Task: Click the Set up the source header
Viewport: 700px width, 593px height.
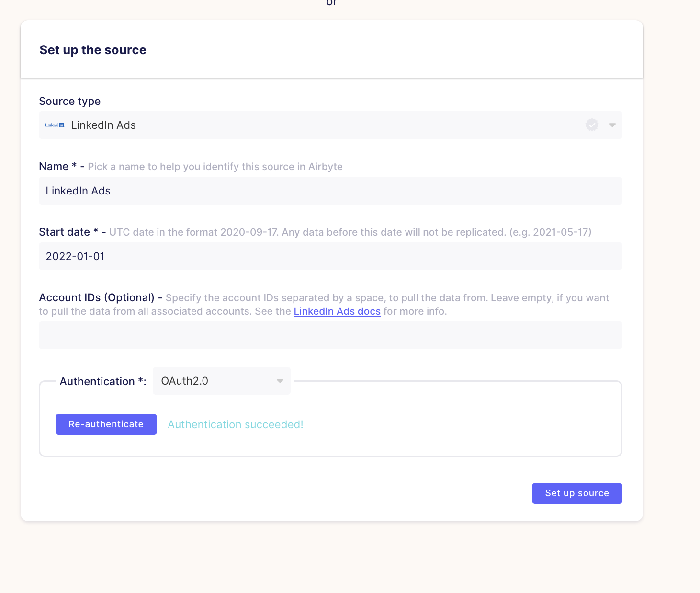Action: coord(92,49)
